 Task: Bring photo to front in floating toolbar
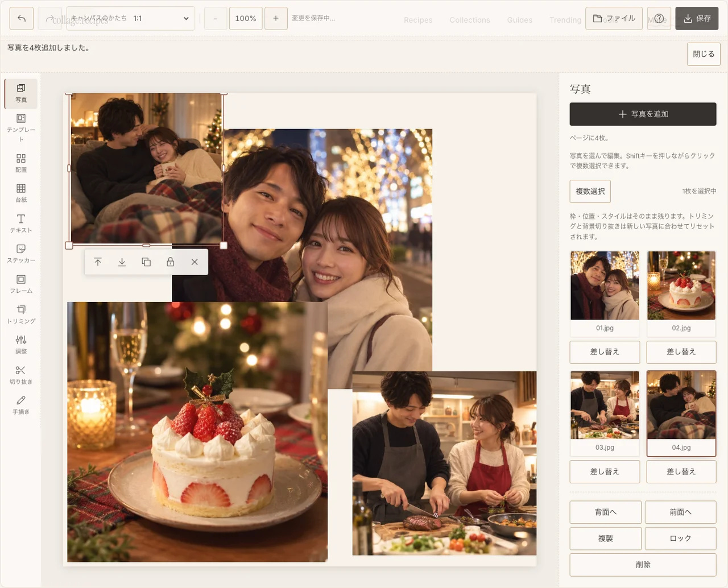[98, 262]
